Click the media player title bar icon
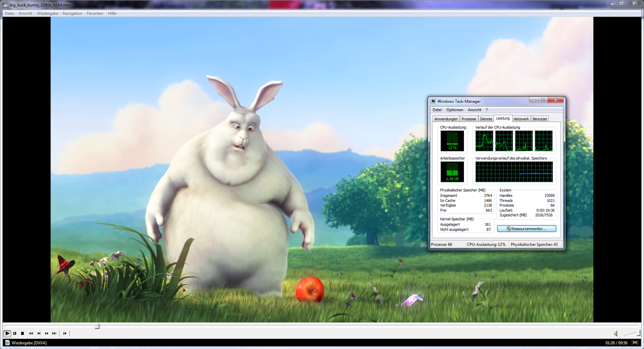 [x=6, y=5]
